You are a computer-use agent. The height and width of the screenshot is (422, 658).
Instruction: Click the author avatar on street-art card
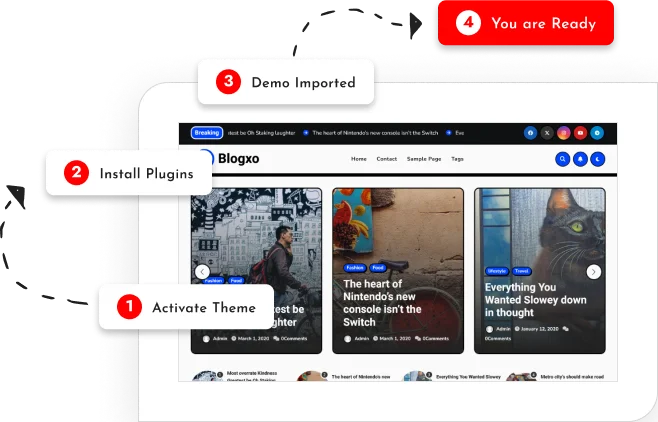[206, 339]
